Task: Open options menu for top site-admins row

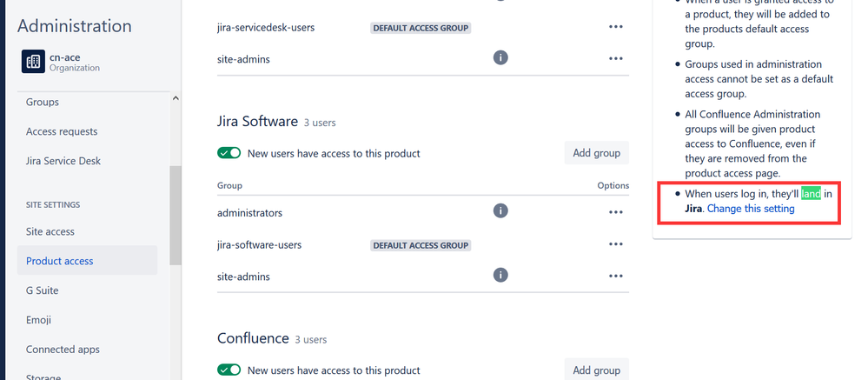Action: [616, 58]
